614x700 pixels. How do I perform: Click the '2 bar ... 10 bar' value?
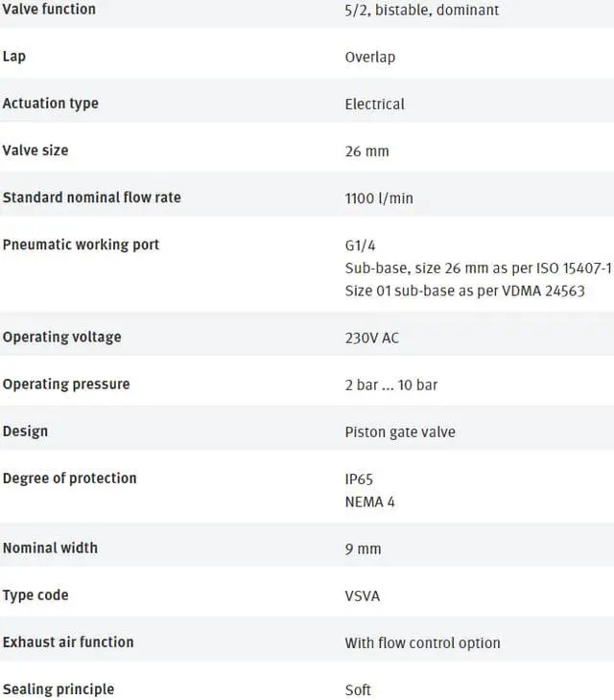[x=390, y=385]
